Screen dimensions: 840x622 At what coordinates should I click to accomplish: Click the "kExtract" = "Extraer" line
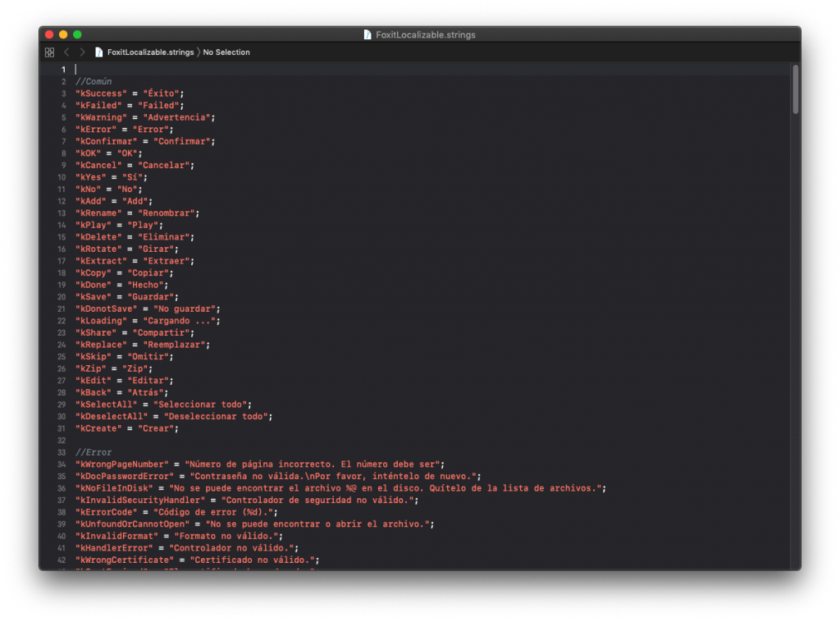click(135, 261)
